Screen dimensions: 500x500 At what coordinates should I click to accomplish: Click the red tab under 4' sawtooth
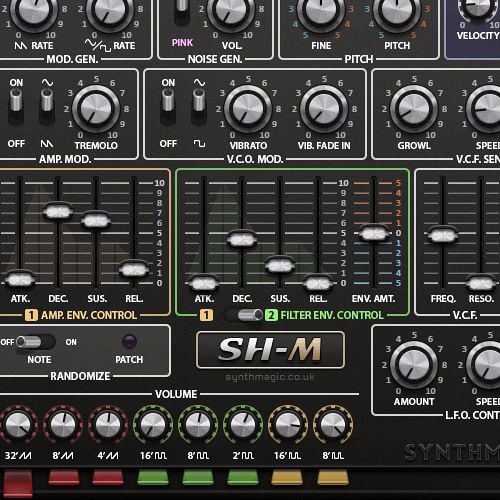click(108, 478)
